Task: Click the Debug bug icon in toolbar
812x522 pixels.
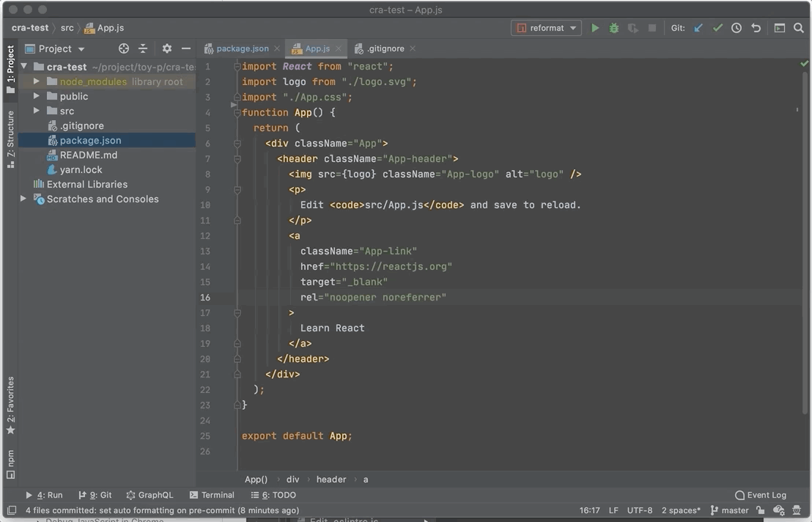Action: 614,28
